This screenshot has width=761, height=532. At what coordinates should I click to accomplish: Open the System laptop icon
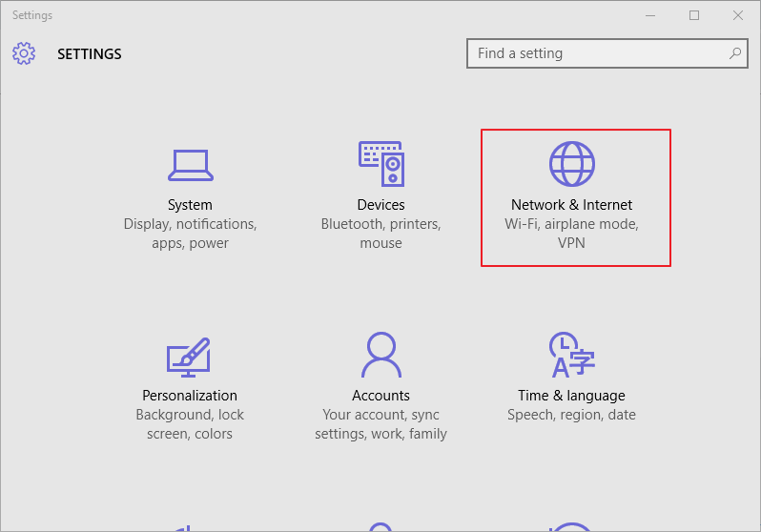pyautogui.click(x=190, y=164)
